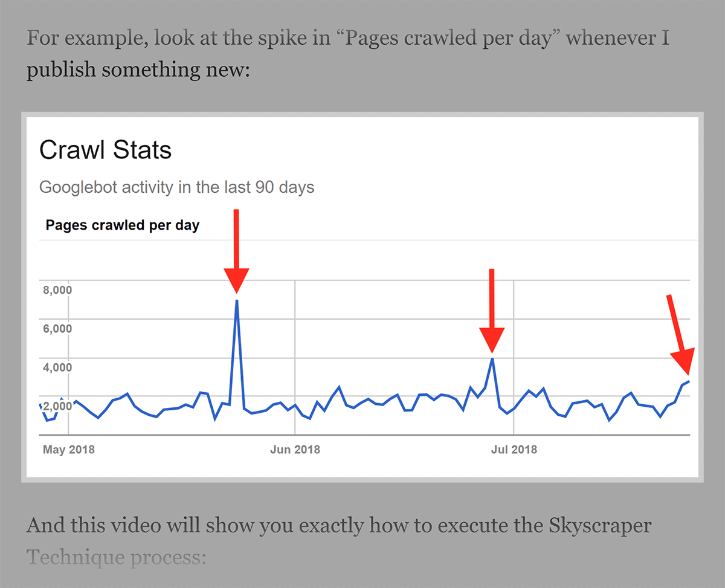Click the 4,000 y-axis label

coord(57,367)
